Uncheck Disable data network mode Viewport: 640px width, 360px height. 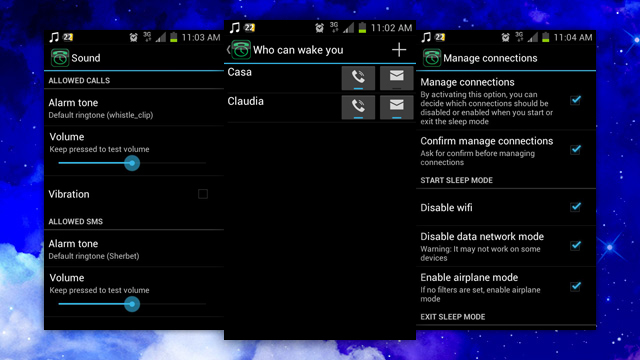tap(576, 245)
